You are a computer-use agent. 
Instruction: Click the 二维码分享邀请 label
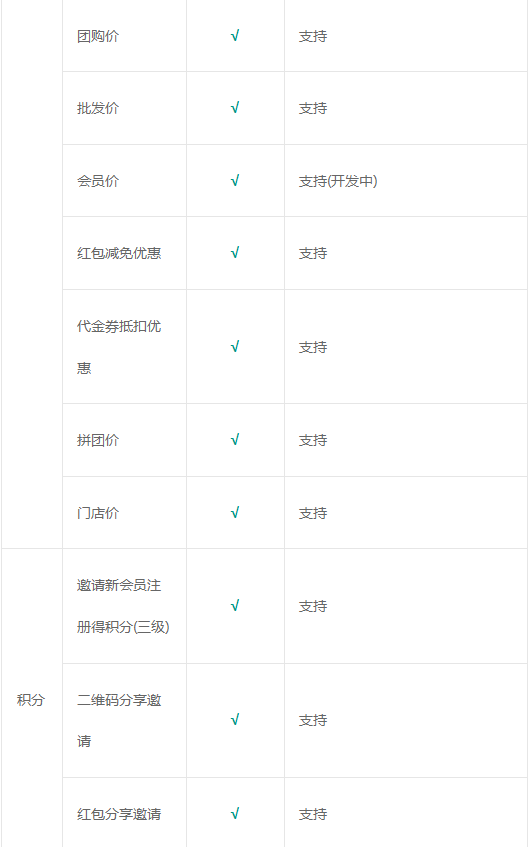tap(119, 721)
